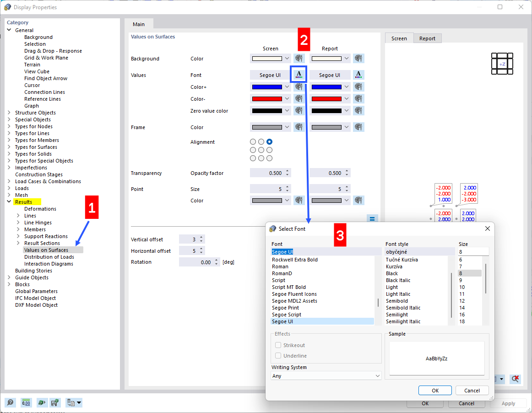Click the color picker icon next to Color+

pyautogui.click(x=299, y=87)
